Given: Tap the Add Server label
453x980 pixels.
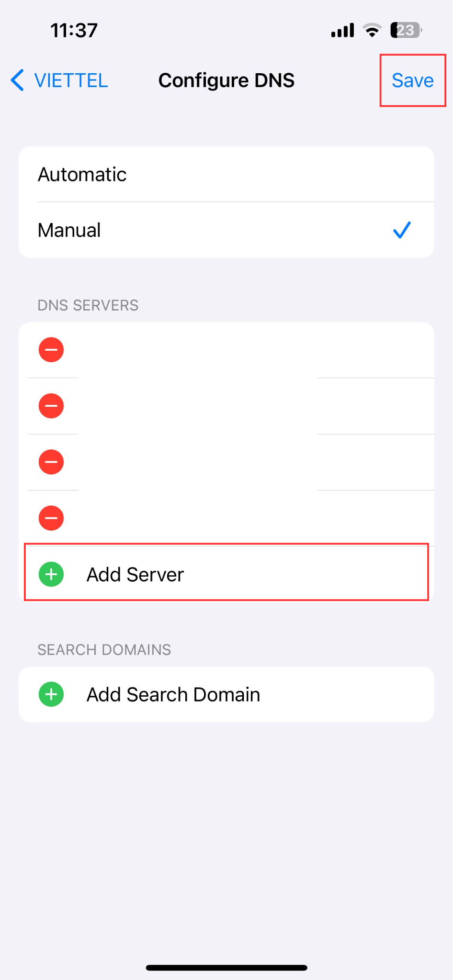Looking at the screenshot, I should pos(135,574).
